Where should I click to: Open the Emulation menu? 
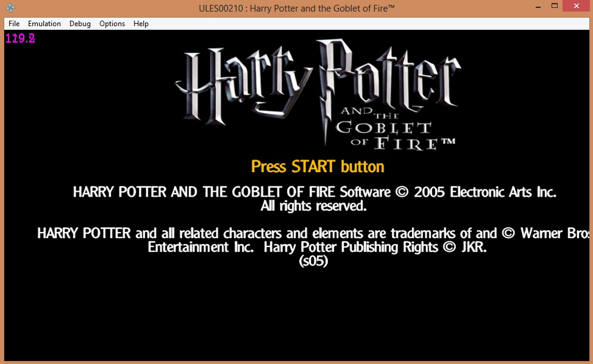44,24
